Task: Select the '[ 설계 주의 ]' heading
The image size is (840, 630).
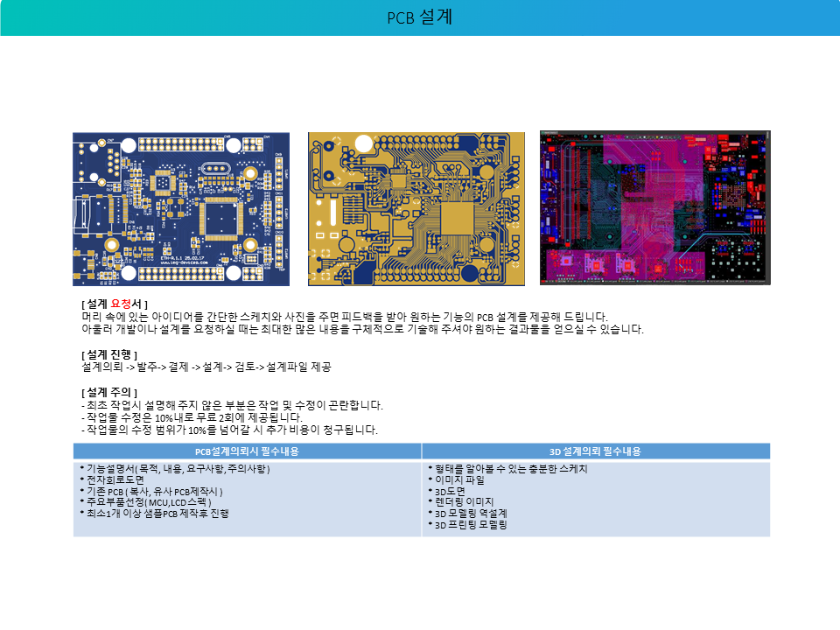Action: [x=109, y=393]
